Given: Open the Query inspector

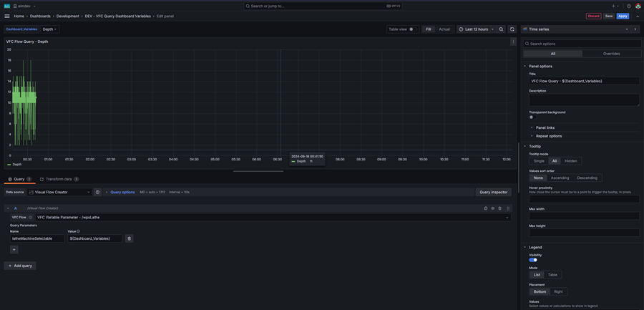Looking at the screenshot, I should click(493, 192).
